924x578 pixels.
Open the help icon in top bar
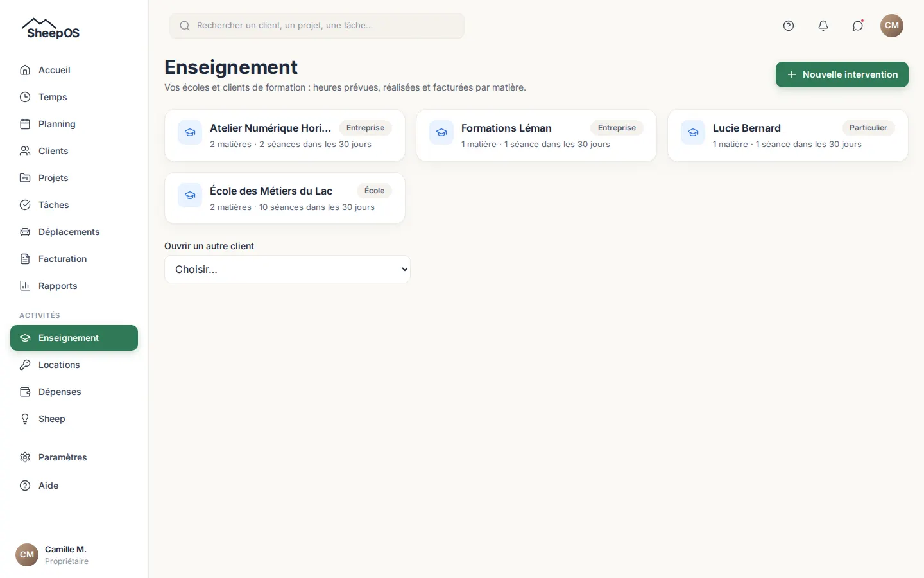click(x=789, y=26)
